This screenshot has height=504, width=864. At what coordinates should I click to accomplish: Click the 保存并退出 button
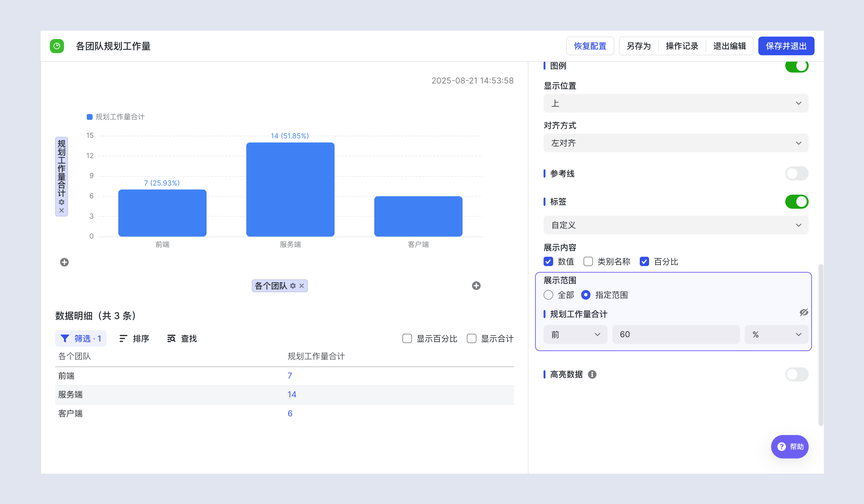pos(786,46)
